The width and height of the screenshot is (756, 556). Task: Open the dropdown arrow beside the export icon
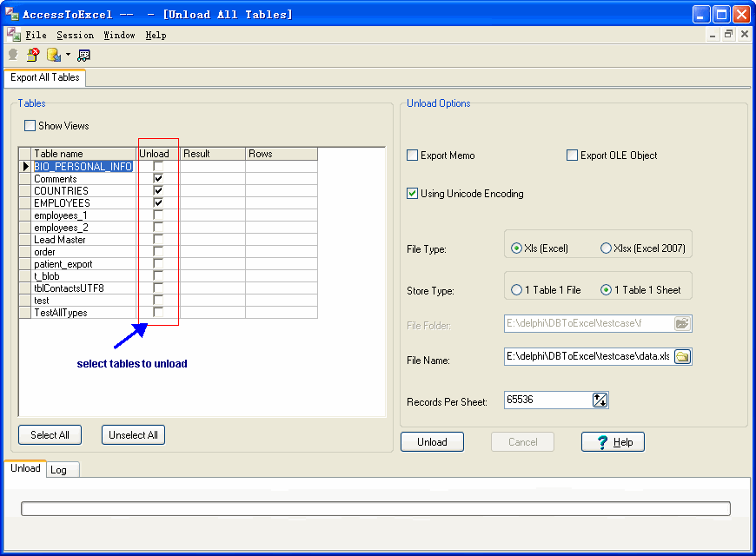tap(68, 55)
